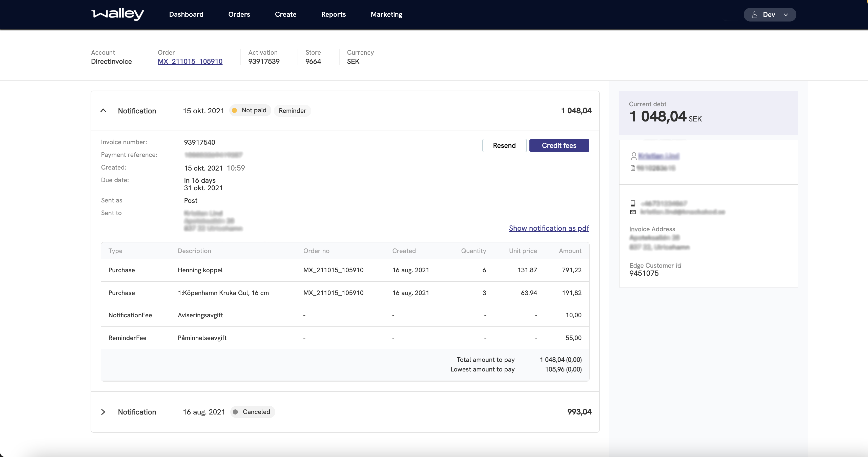The image size is (868, 457).
Task: Click the 55,00 reminder fee amount
Action: click(573, 338)
